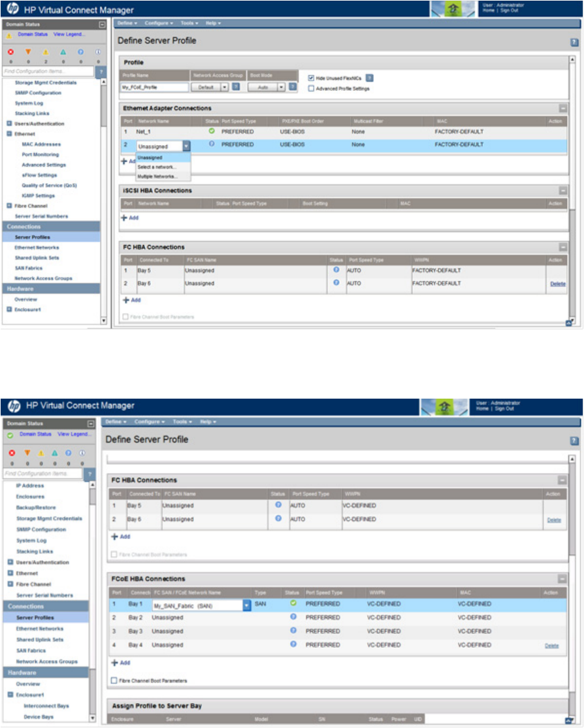
Task: Collapse the FCoE HBA Connections section
Action: (x=562, y=579)
